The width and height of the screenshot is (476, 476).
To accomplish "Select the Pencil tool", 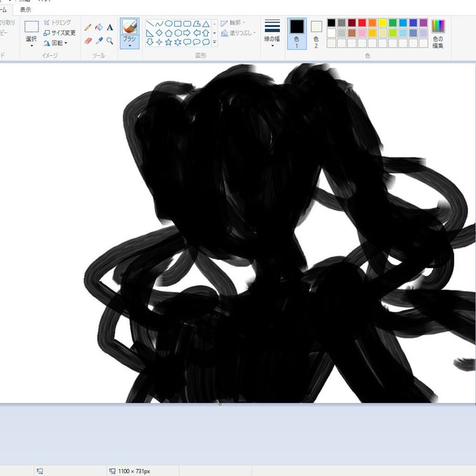I will pos(88,27).
